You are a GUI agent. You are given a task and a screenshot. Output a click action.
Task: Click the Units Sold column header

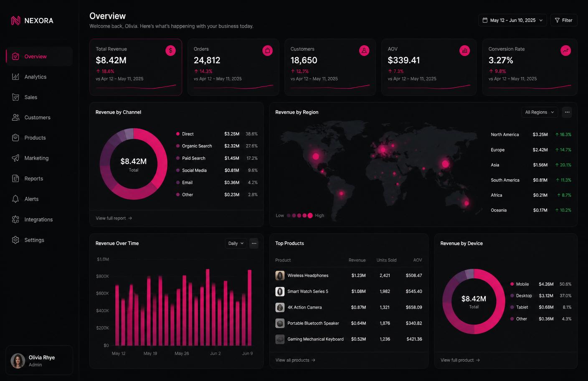(386, 260)
